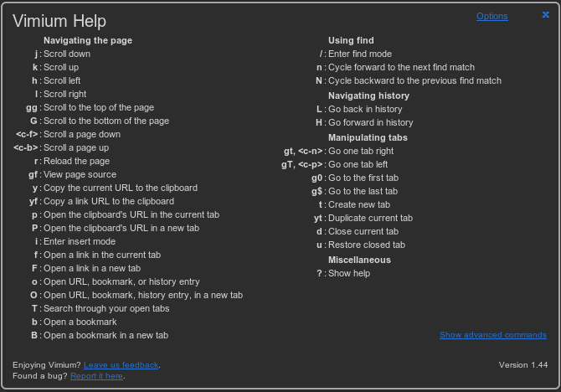The image size is (561, 392).
Task: Click the Navigating history heading
Action: 368,95
